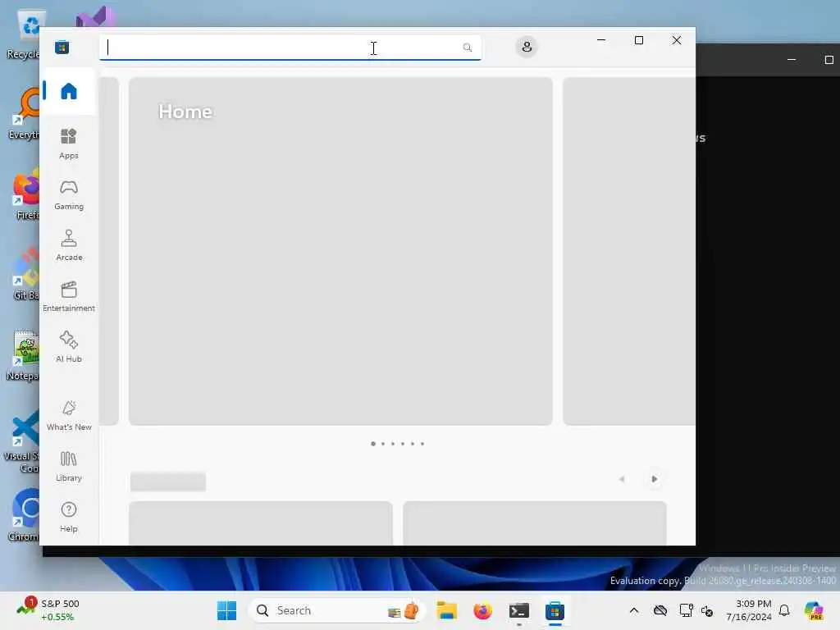Open the Entertainment section
This screenshot has width=840, height=630.
pyautogui.click(x=69, y=297)
